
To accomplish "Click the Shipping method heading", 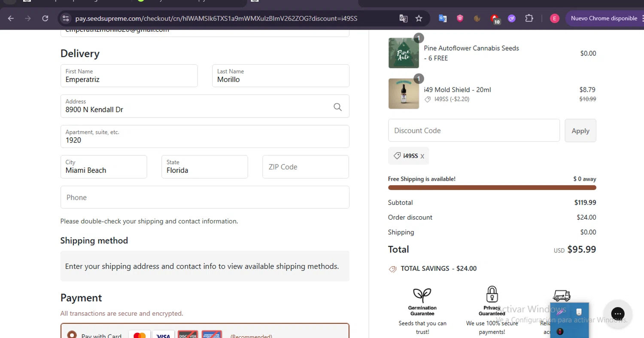I will (x=94, y=241).
